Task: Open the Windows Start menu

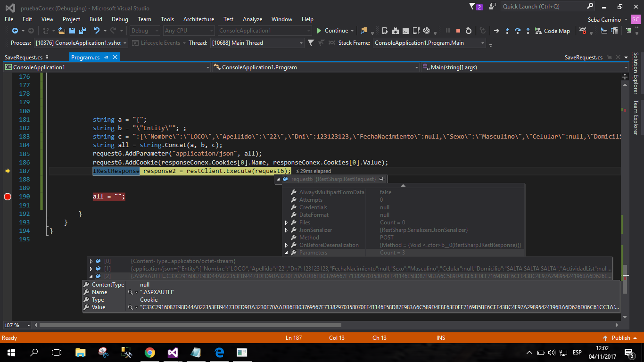Action: click(x=11, y=352)
